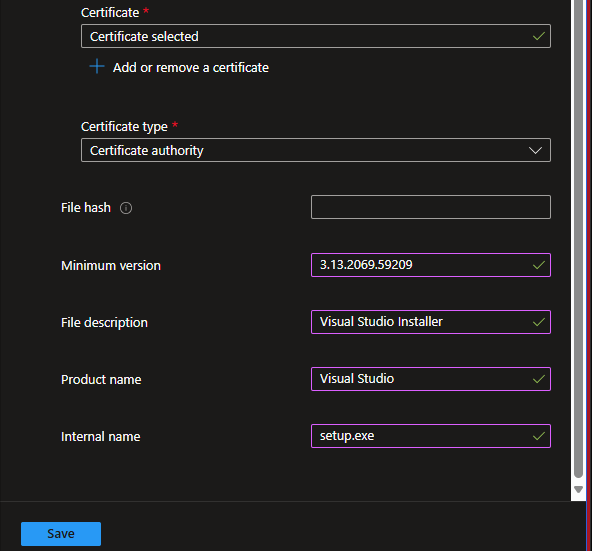592x551 pixels.
Task: Click the checkmark in Internal name field
Action: (538, 436)
